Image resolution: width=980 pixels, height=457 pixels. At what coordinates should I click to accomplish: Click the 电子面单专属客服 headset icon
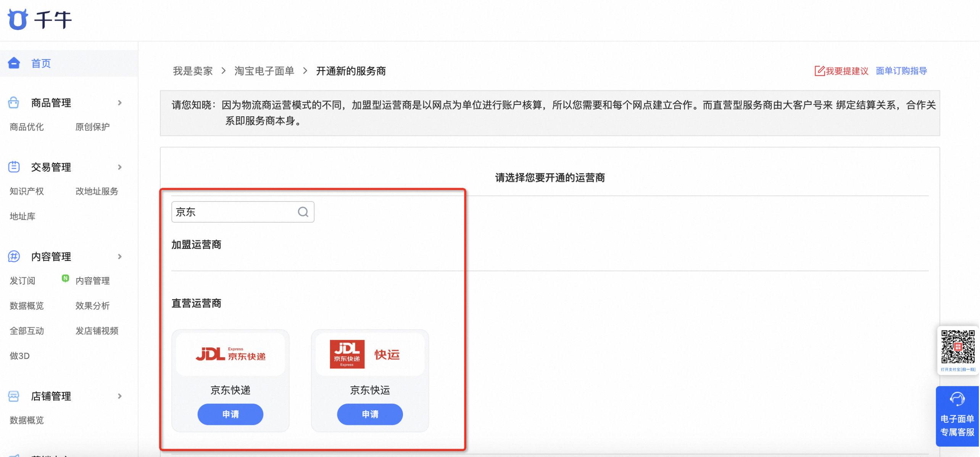pyautogui.click(x=957, y=400)
